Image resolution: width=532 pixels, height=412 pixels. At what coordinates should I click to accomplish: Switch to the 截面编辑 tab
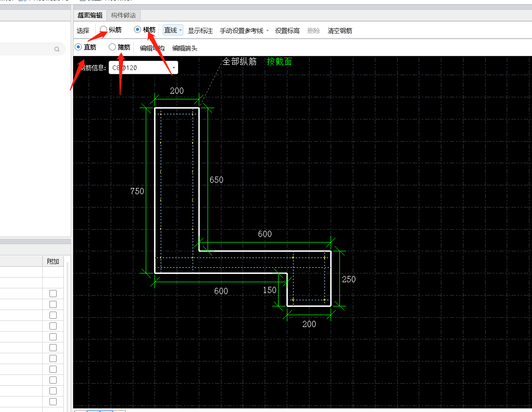(90, 15)
